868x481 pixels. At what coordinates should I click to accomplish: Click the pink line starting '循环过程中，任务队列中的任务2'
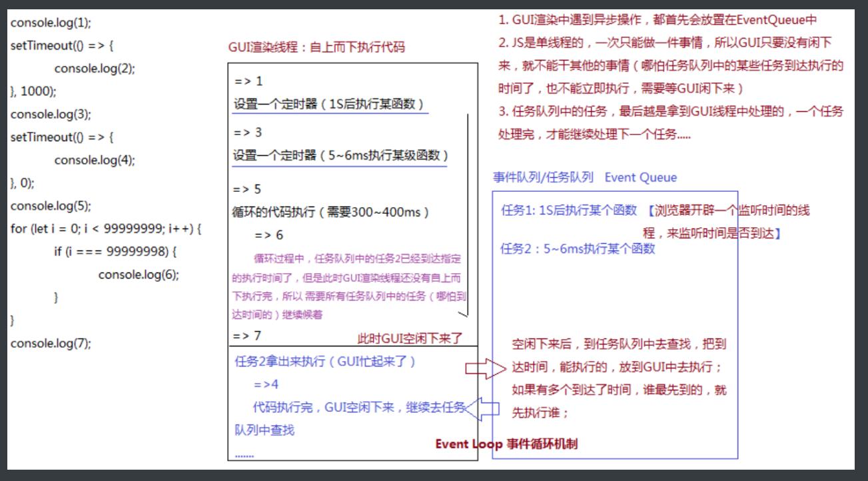pyautogui.click(x=357, y=258)
